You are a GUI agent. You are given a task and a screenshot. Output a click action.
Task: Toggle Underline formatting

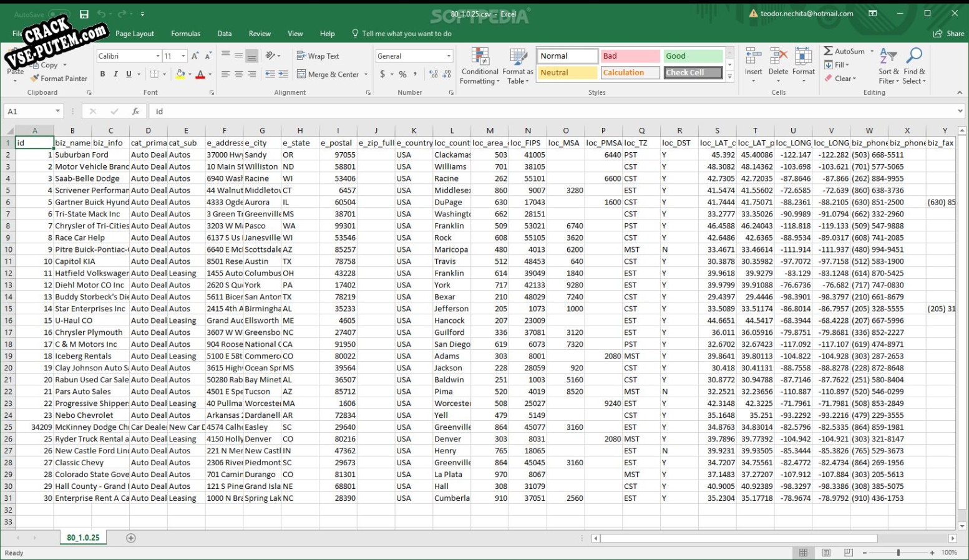pyautogui.click(x=129, y=74)
